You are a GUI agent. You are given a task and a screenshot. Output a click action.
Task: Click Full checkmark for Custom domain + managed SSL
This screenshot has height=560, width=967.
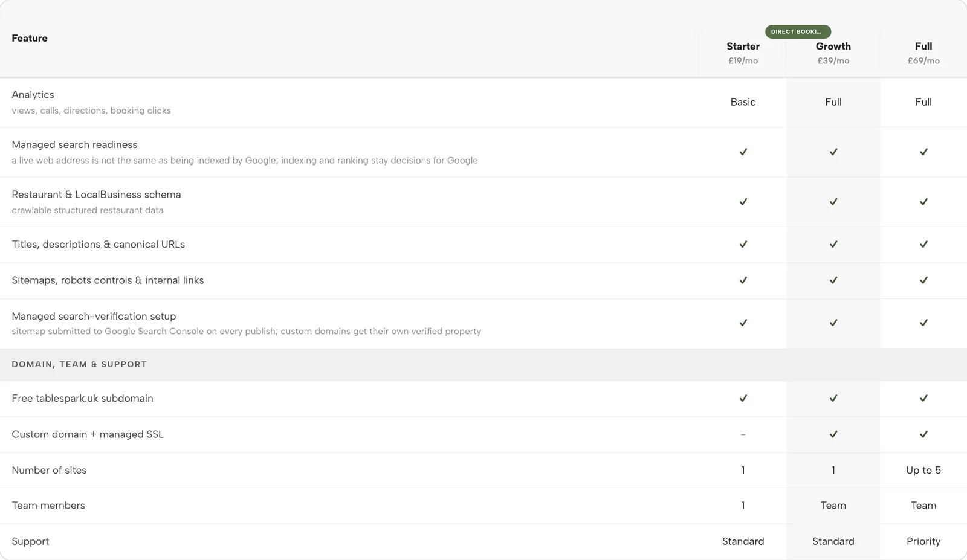point(923,434)
